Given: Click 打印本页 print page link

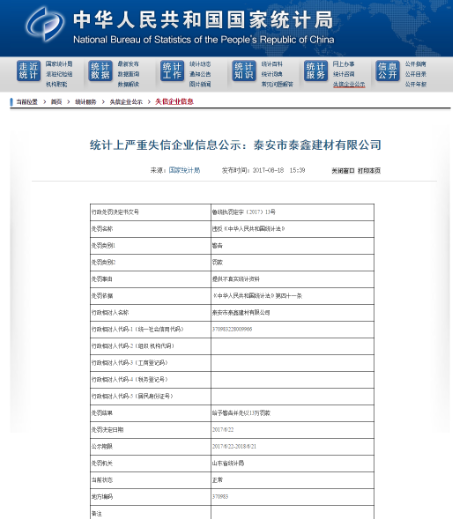Looking at the screenshot, I should tap(369, 171).
